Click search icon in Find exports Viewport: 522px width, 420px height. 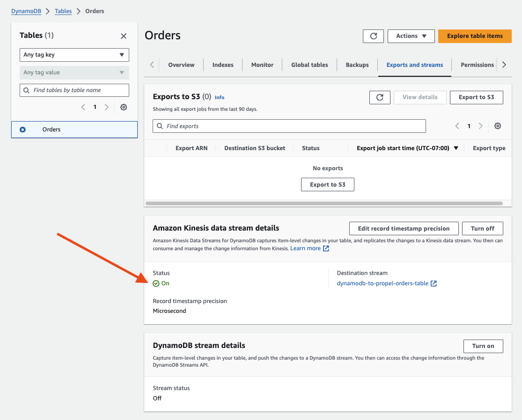pos(160,126)
